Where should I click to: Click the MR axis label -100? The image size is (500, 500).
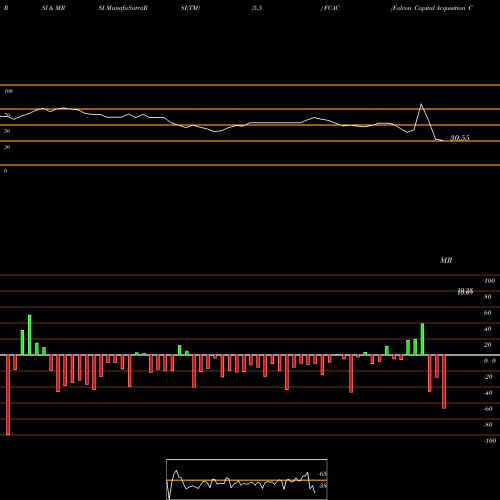pyautogui.click(x=490, y=441)
